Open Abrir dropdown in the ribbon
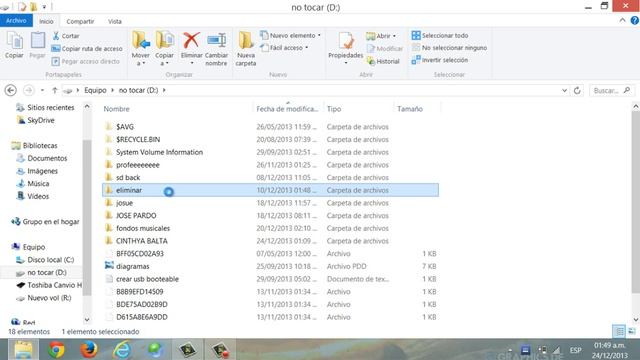The height and width of the screenshot is (360, 640). click(381, 36)
